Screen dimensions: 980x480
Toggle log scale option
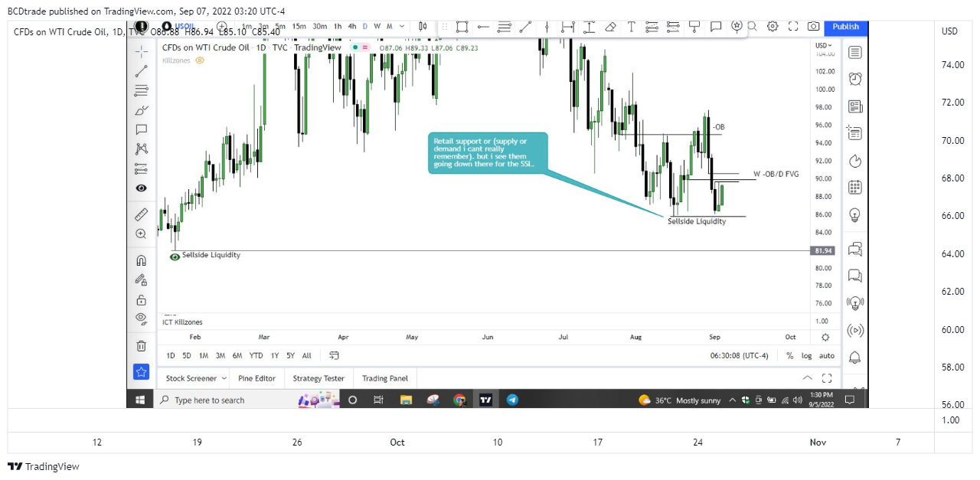(x=807, y=355)
